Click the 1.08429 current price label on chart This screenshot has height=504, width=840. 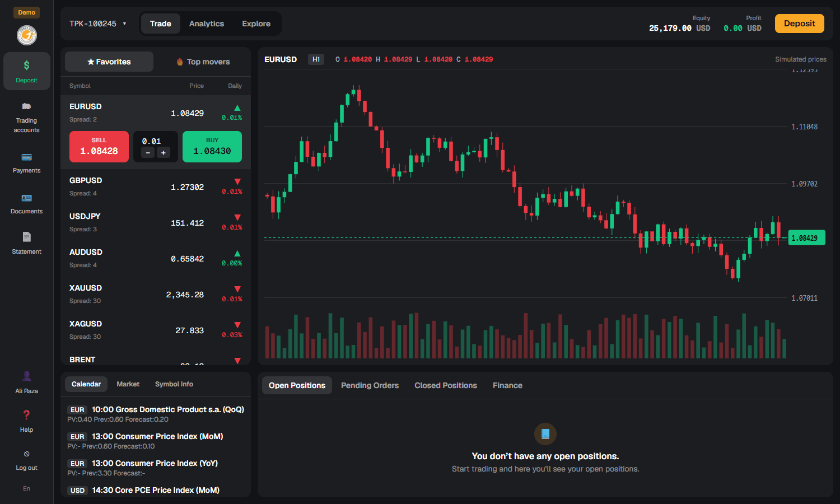(x=806, y=238)
